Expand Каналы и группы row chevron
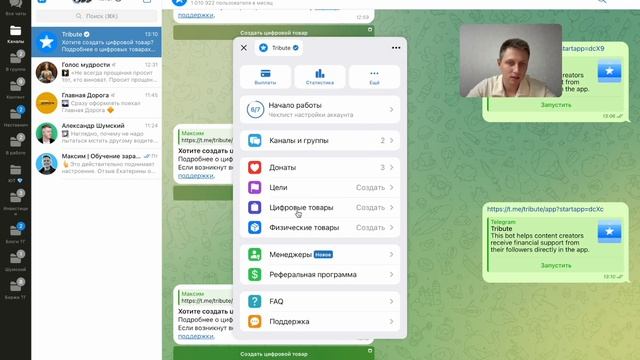Image resolution: width=640 pixels, height=360 pixels. coord(391,140)
